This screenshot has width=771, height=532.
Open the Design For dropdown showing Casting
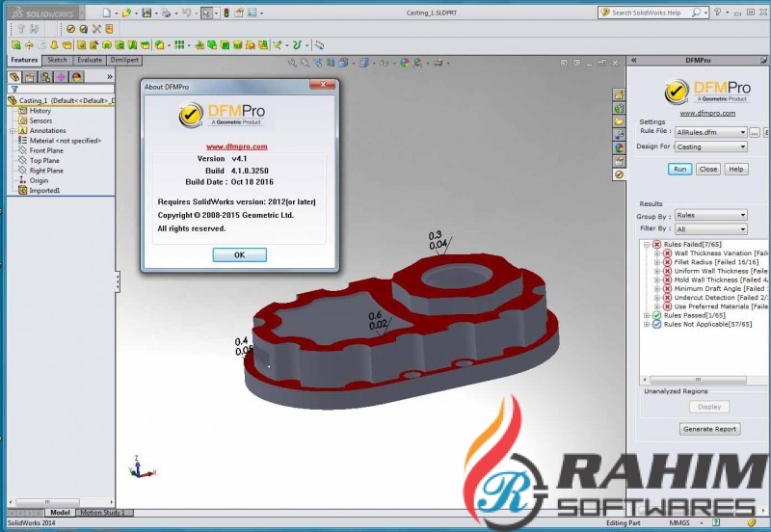711,146
